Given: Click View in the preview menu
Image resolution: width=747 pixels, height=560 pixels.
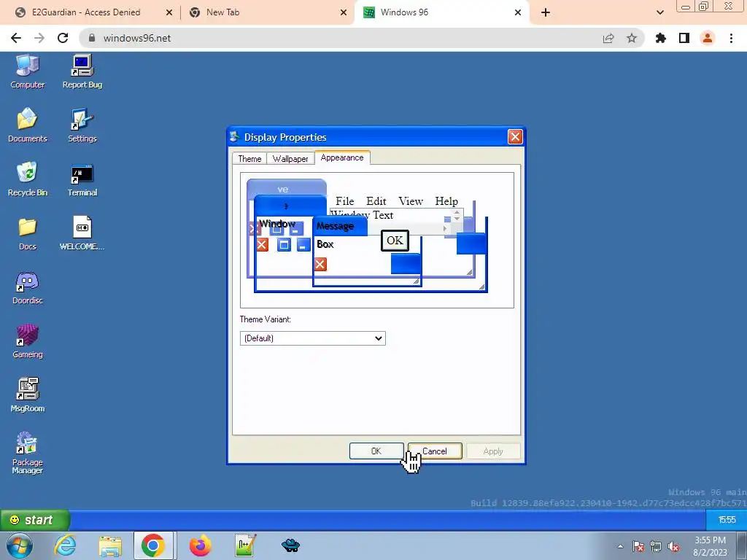Looking at the screenshot, I should [x=411, y=201].
